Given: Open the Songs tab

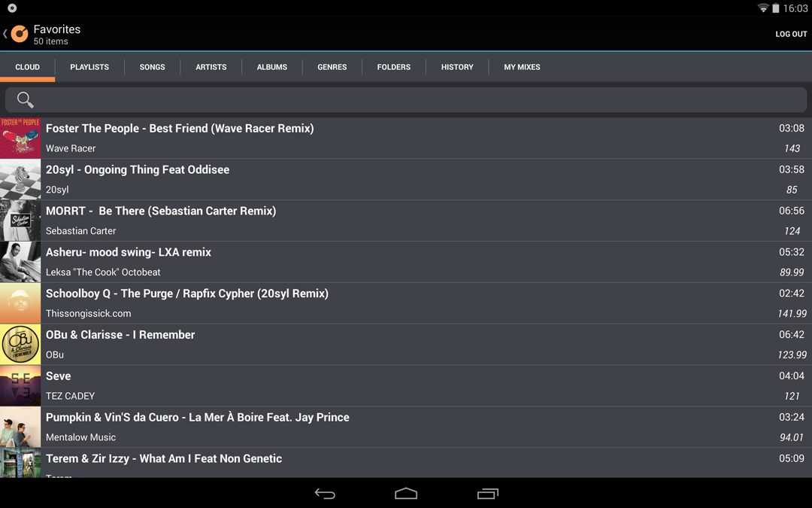Looking at the screenshot, I should 152,67.
